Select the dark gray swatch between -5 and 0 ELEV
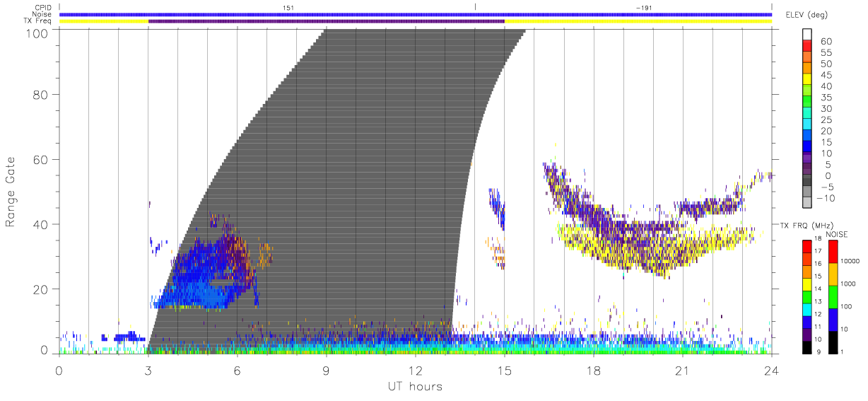 pyautogui.click(x=807, y=181)
